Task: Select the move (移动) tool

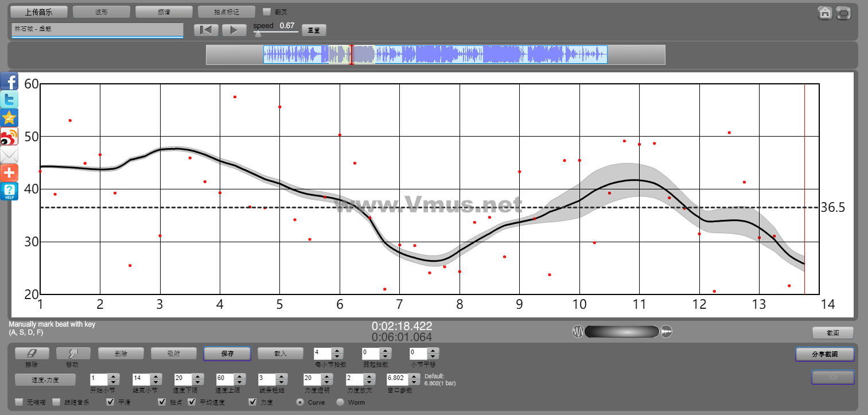Action: pos(73,354)
